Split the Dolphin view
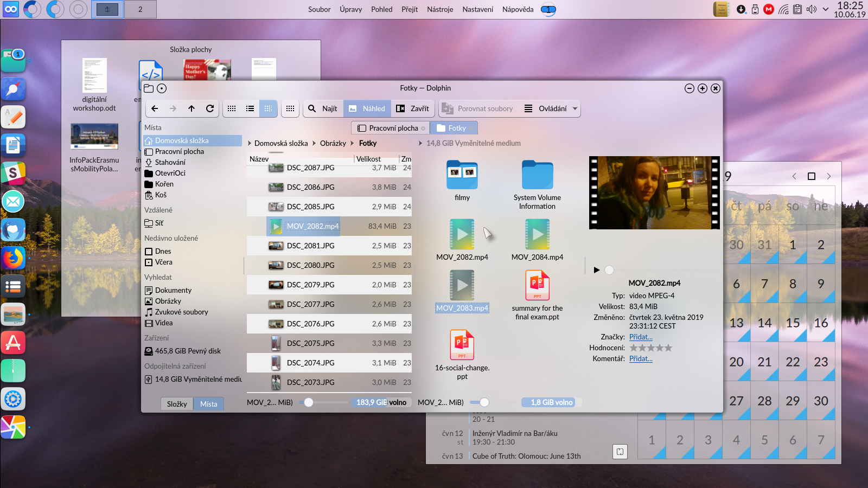 (290, 108)
